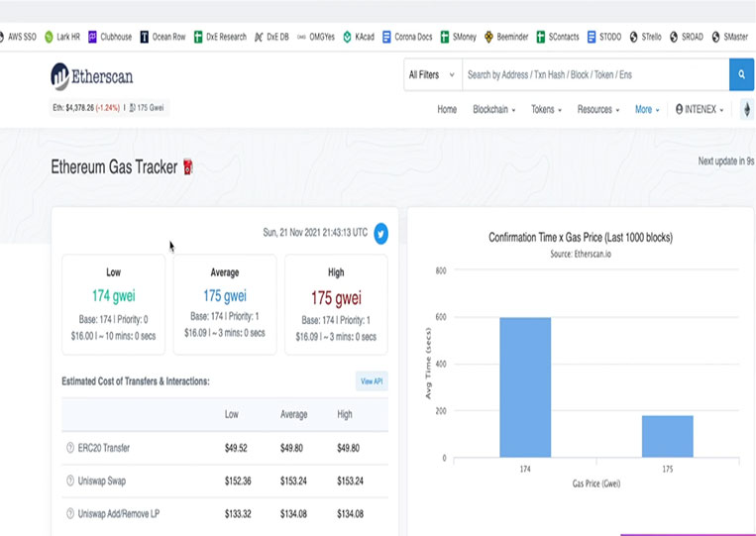The image size is (756, 536).
Task: Open the KAcad bookmark
Action: [x=359, y=37]
